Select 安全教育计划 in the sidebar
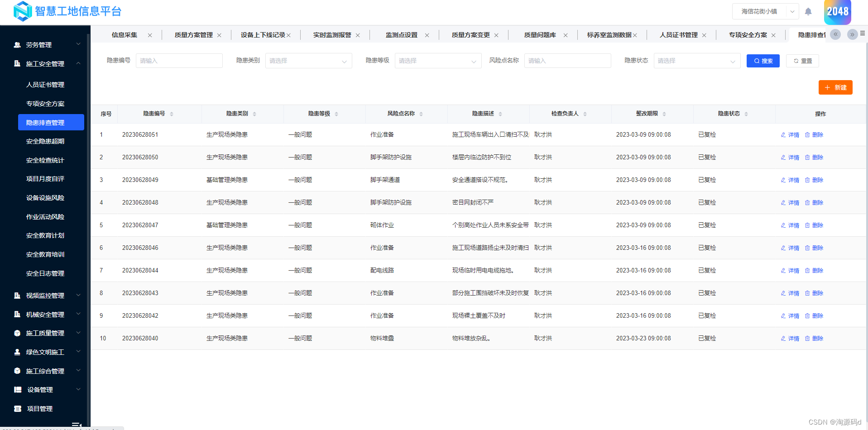The width and height of the screenshot is (868, 430). tap(45, 235)
